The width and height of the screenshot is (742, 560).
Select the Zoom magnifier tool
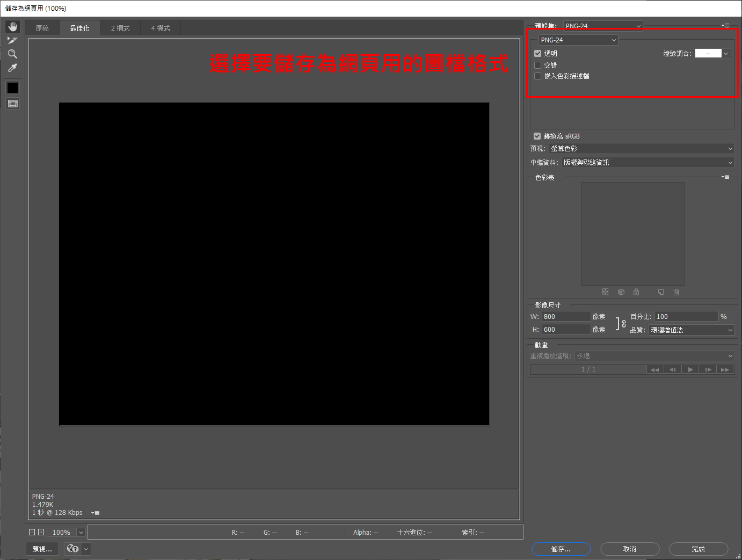coord(12,54)
